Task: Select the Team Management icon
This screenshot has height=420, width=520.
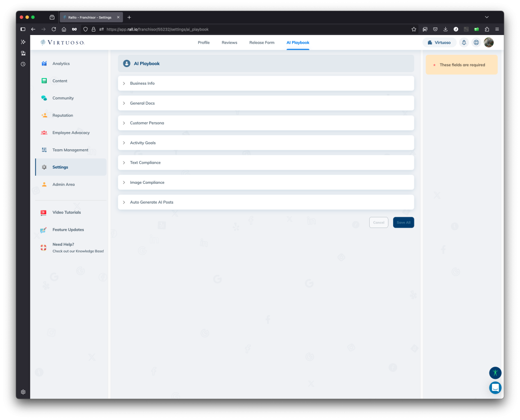Action: [x=44, y=149]
